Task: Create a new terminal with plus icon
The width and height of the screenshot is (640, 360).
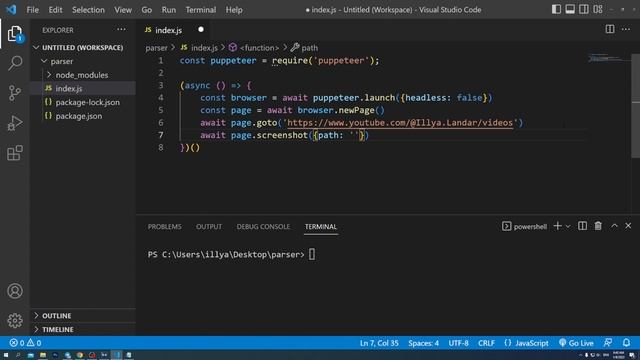Action: click(x=558, y=226)
